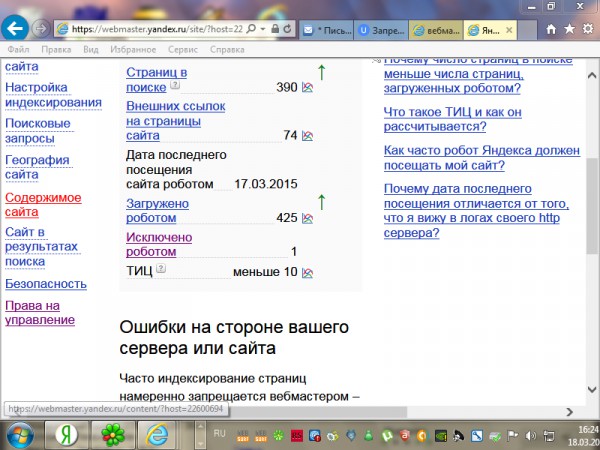This screenshot has width=600, height=450.
Task: Click the uTorrent tray icon
Action: 387,435
